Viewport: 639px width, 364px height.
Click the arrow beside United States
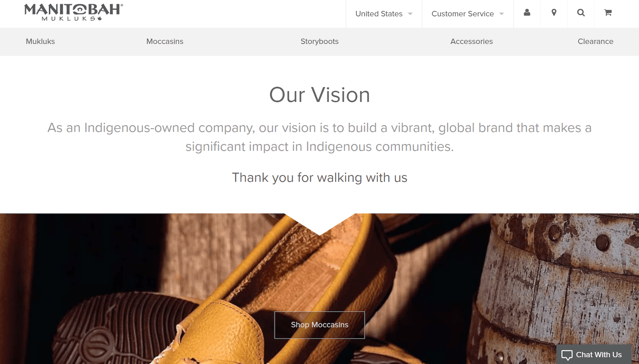pos(410,14)
